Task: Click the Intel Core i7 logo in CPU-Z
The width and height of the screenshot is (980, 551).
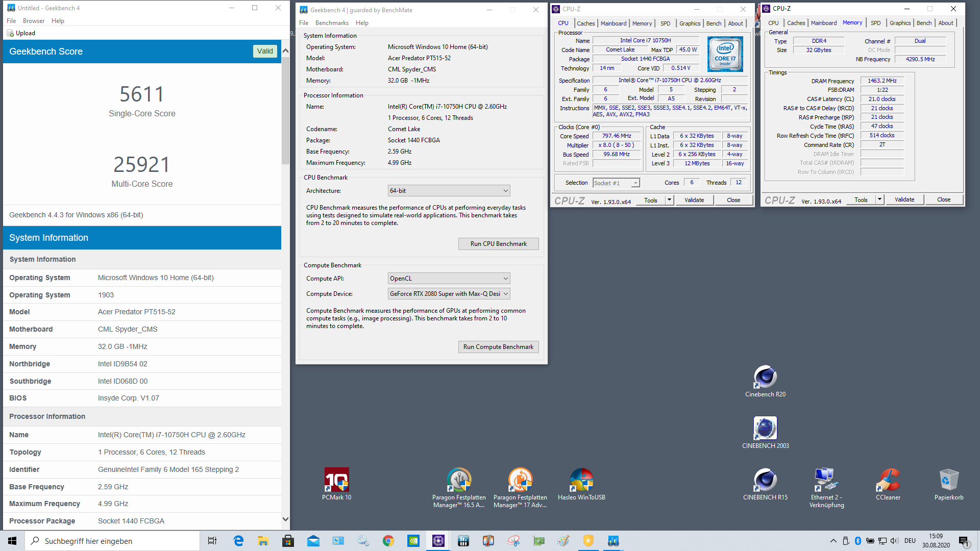Action: click(x=725, y=54)
